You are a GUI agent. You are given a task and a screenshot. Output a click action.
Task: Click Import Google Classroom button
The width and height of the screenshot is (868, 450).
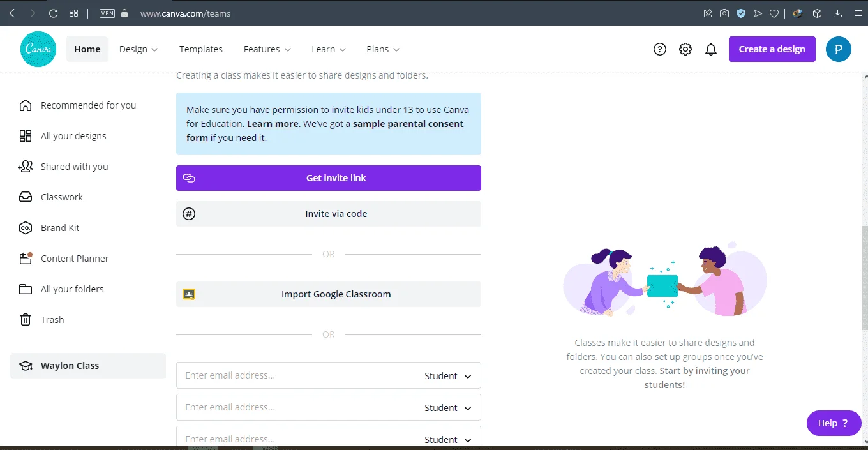pyautogui.click(x=329, y=294)
